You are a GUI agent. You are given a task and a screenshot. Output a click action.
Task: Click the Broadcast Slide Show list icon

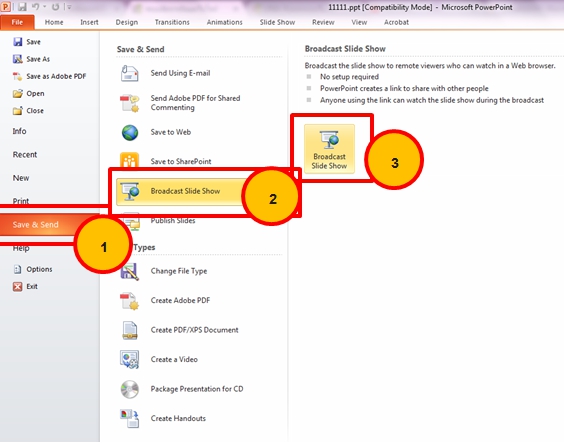(130, 191)
